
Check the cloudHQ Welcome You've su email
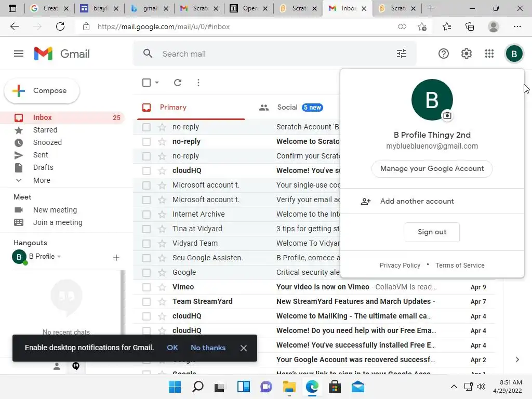[147, 170]
